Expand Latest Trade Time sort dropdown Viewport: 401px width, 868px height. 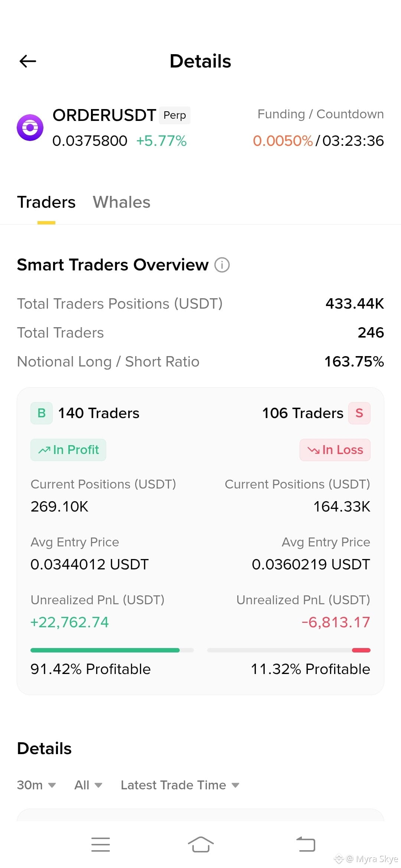180,785
